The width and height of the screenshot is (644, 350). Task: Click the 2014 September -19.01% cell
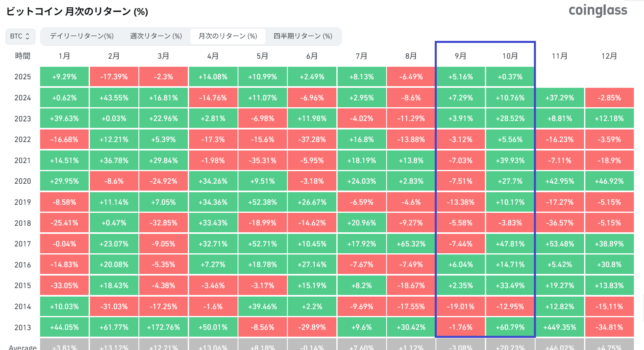461,307
